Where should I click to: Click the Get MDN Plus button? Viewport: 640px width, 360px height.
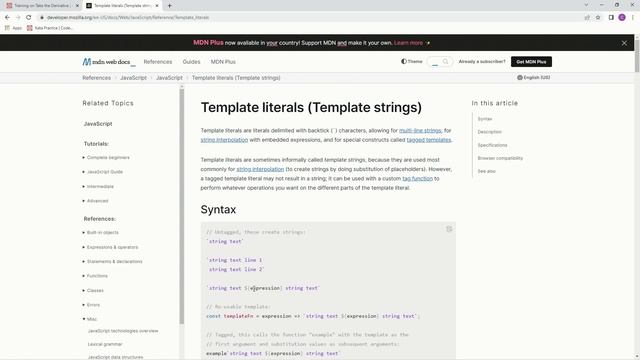point(531,62)
